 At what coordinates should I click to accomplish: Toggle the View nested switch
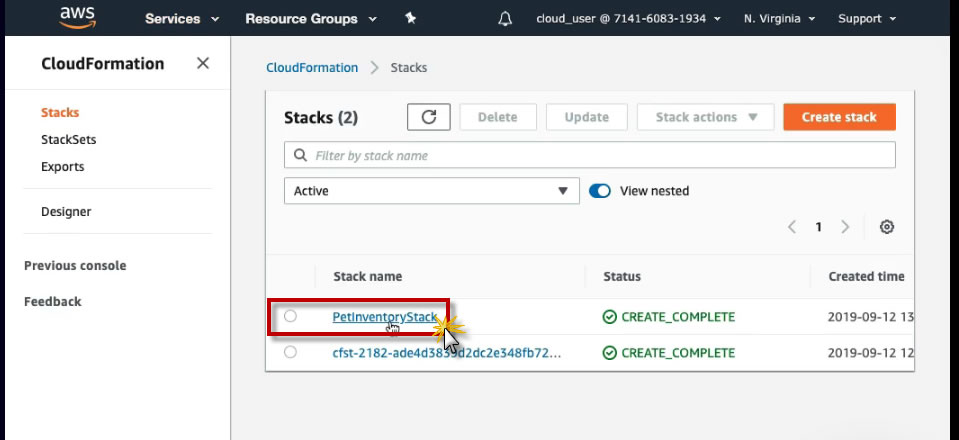pos(600,191)
